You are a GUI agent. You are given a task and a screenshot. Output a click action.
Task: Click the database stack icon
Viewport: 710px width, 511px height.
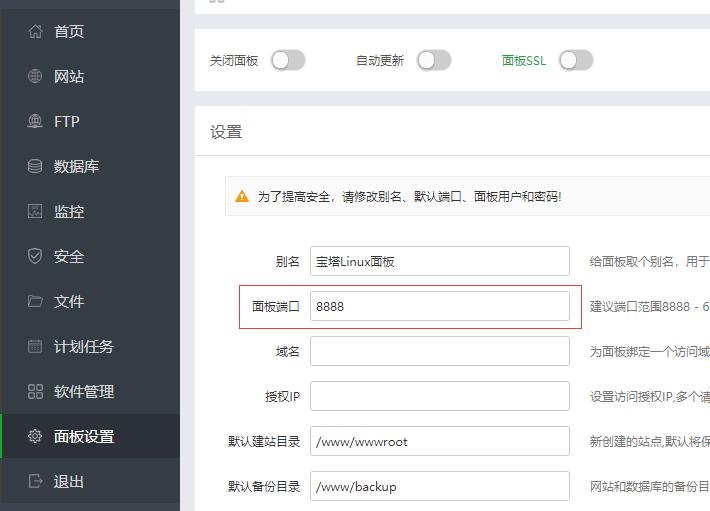[35, 167]
